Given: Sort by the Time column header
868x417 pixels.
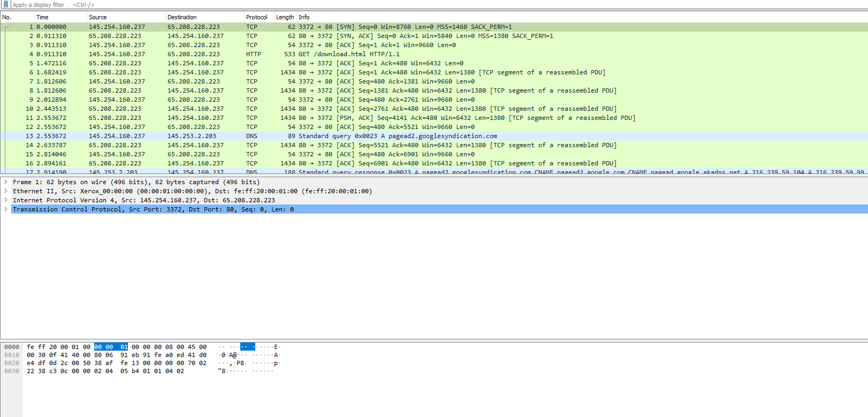Looking at the screenshot, I should coord(60,17).
